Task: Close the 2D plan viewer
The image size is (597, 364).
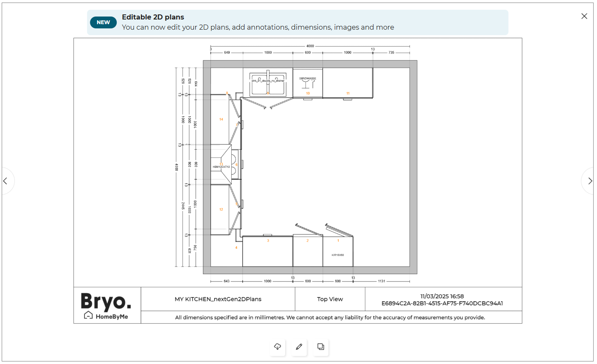Action: click(x=584, y=16)
